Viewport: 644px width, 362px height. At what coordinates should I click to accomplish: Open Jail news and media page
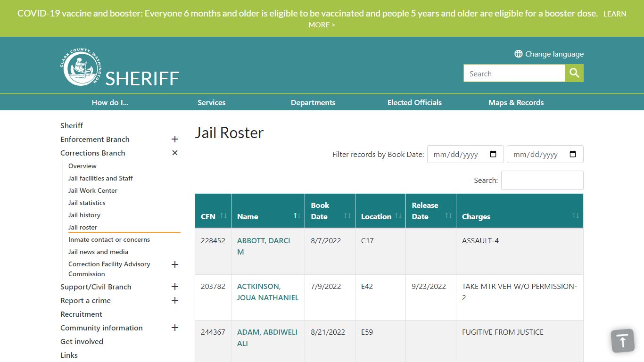coord(98,252)
